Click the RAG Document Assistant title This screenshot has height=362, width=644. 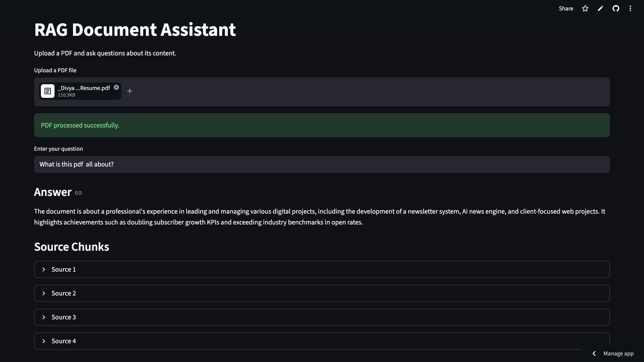135,30
